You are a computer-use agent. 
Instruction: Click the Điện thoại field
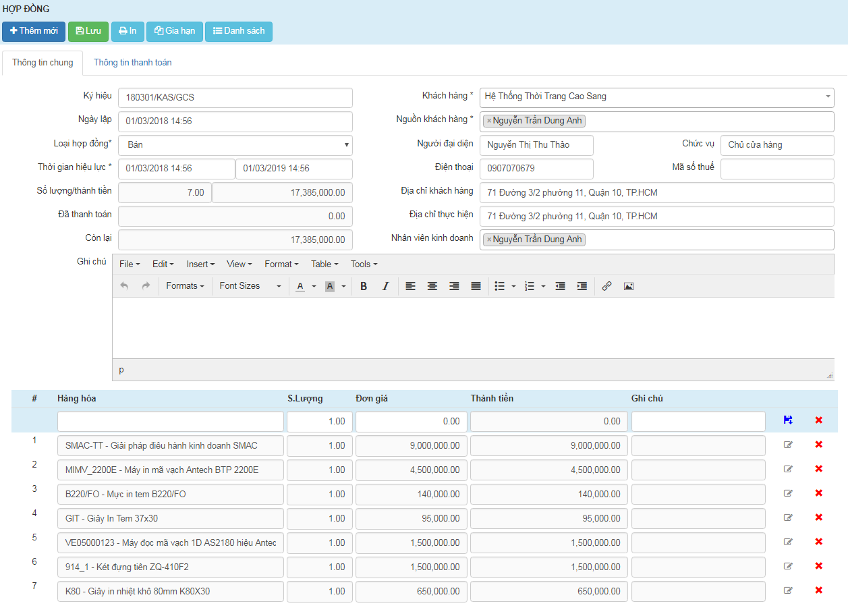(x=536, y=169)
